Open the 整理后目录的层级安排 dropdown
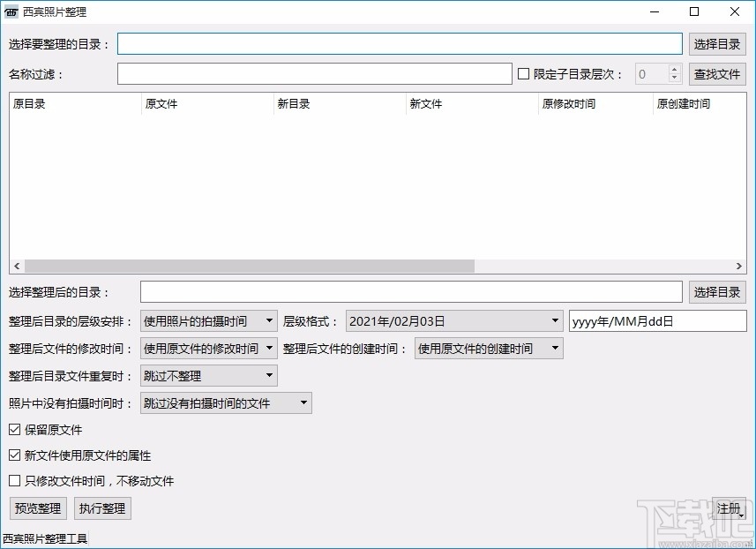The height and width of the screenshot is (549, 756). (x=269, y=321)
